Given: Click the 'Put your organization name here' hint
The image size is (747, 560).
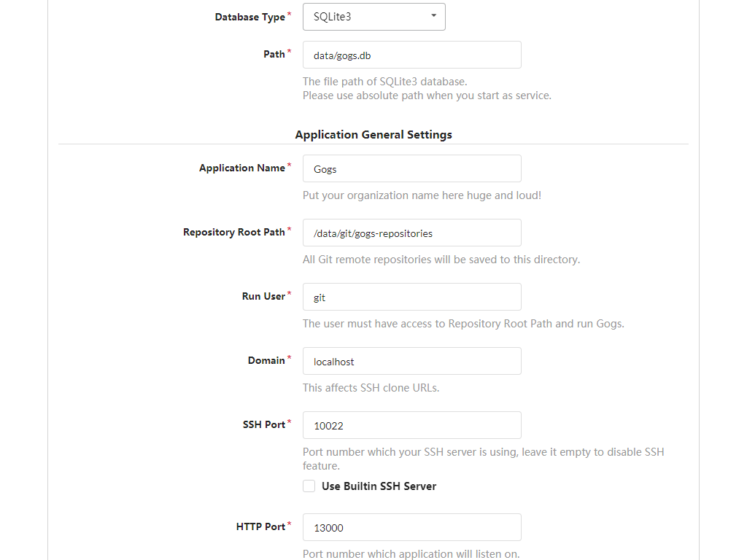Looking at the screenshot, I should 422,195.
